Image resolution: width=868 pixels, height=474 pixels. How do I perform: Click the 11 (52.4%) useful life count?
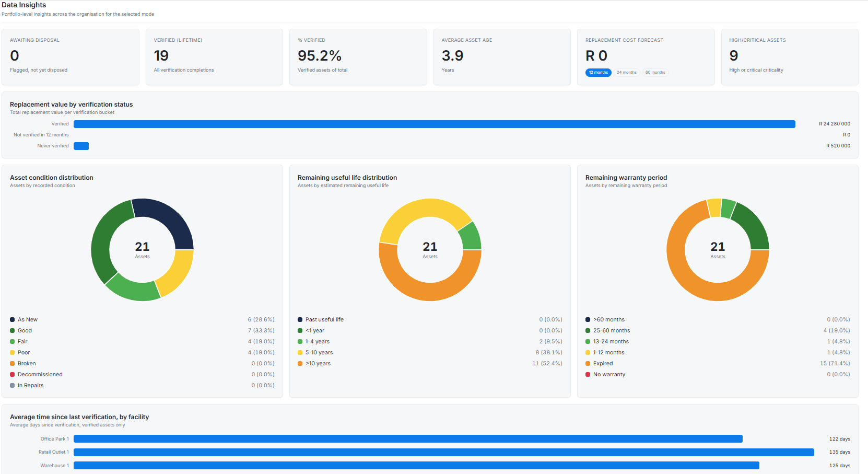click(x=547, y=363)
